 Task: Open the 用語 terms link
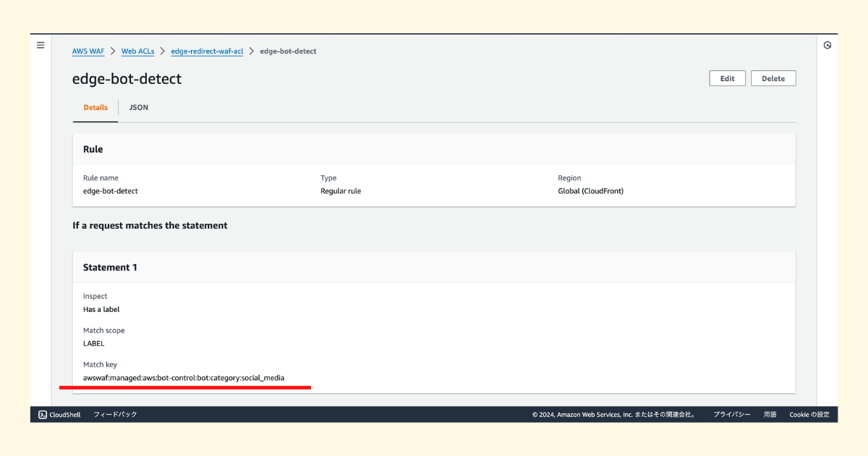[x=770, y=415]
